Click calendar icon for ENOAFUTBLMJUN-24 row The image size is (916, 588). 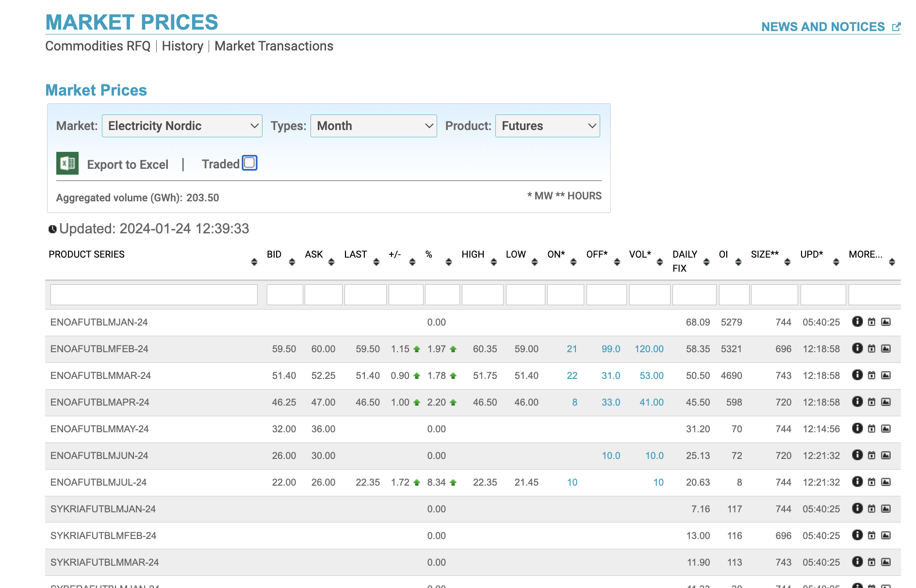(871, 456)
